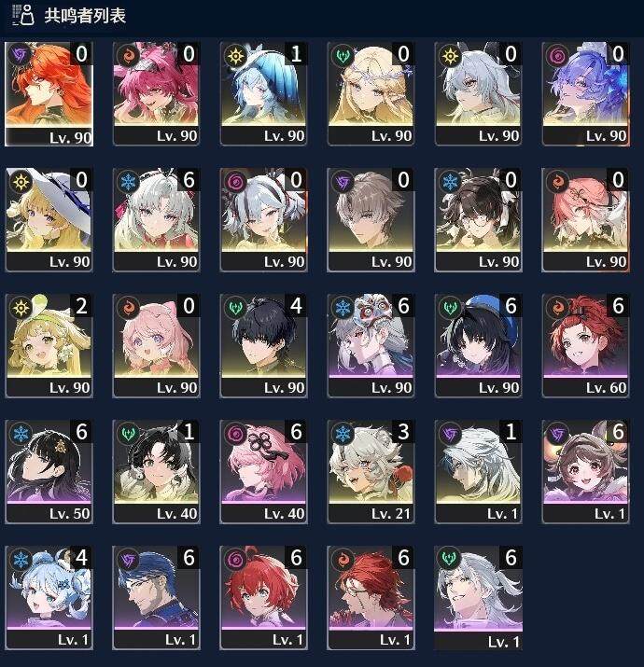644x667 pixels.
Task: Open the Lv. 50 black-haired character card
Action: click(49, 471)
